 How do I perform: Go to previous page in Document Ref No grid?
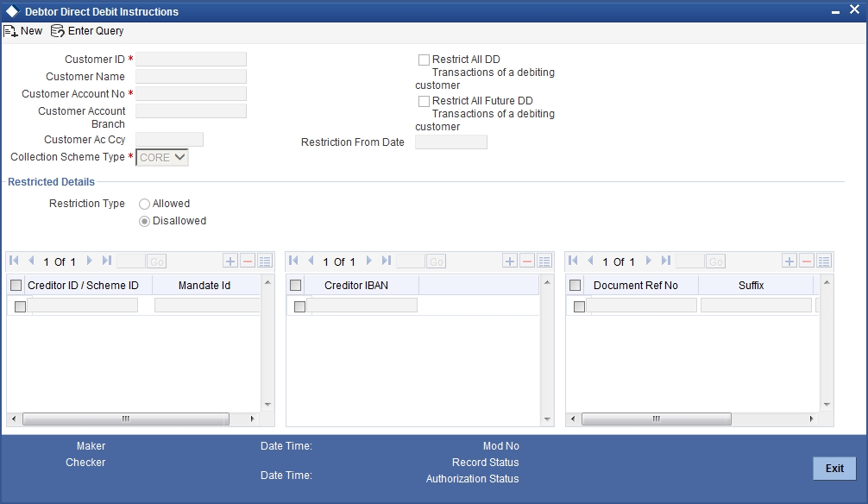tap(590, 261)
